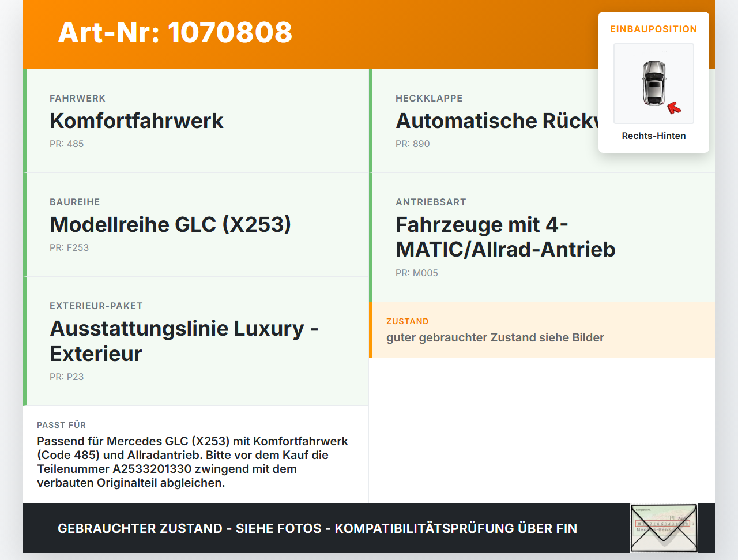Select "Fahrzeuge mit 4-MATIC/Allrad-Antrieb"
Image resolution: width=738 pixels, height=560 pixels.
coord(506,237)
